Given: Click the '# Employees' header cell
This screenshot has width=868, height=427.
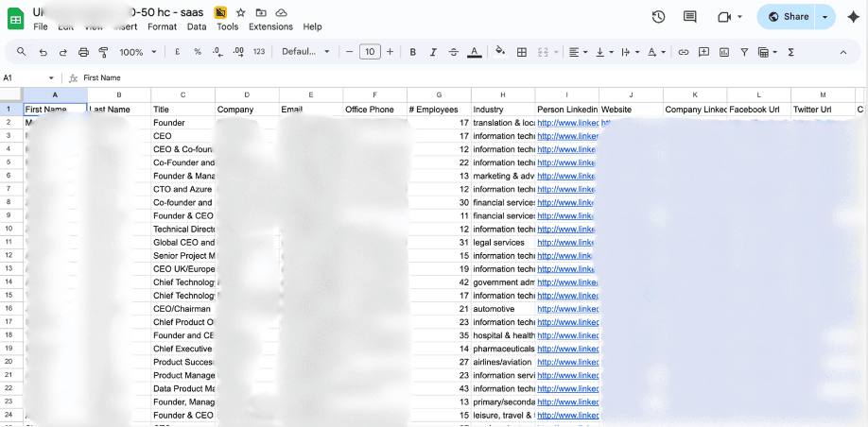Looking at the screenshot, I should 439,110.
